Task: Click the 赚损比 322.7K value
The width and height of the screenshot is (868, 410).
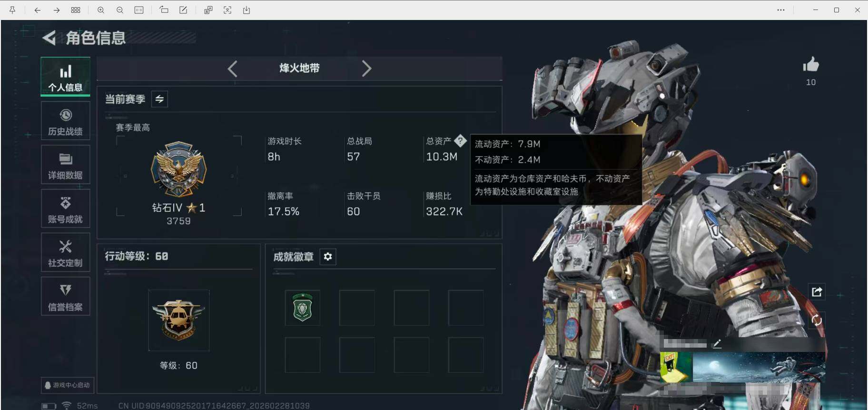Action: (444, 211)
